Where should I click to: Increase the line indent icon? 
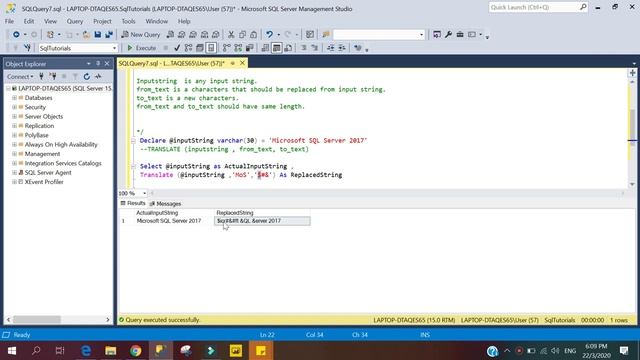(342, 48)
